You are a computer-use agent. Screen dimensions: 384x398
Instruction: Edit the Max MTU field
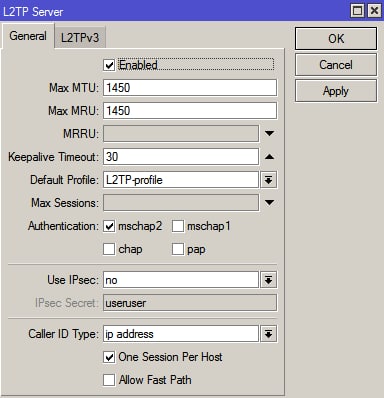[190, 88]
